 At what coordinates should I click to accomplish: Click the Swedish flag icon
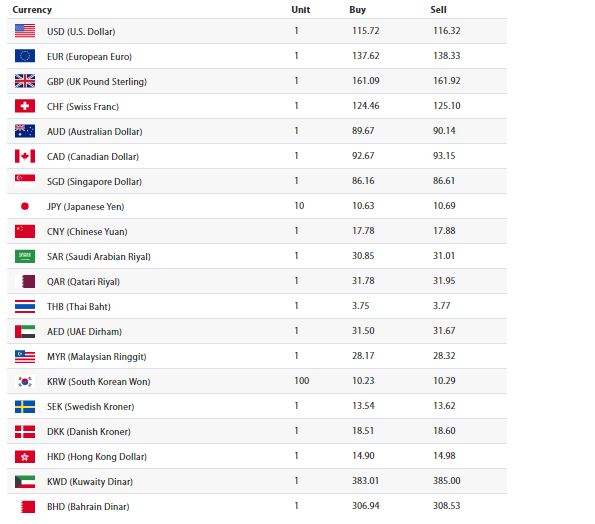(25, 407)
